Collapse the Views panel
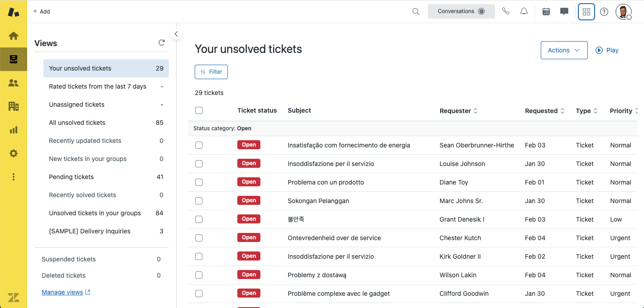The height and width of the screenshot is (308, 644). click(176, 34)
